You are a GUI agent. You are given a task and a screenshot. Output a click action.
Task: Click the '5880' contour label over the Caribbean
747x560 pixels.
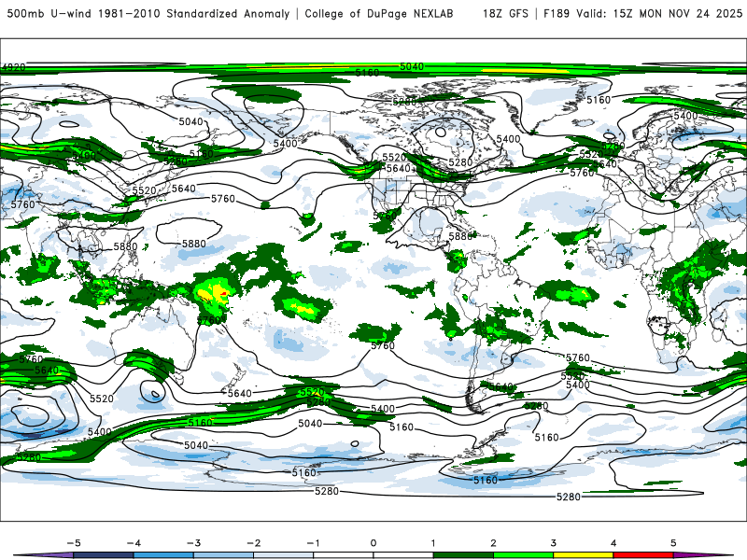click(460, 236)
